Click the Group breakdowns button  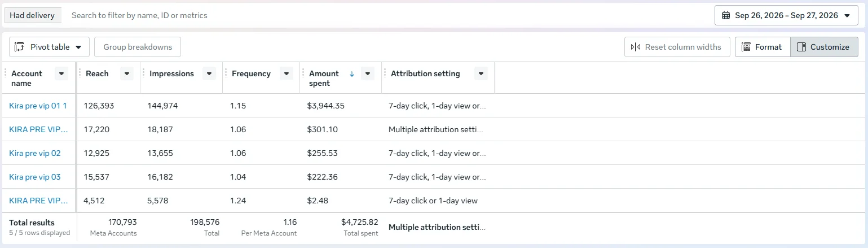click(138, 47)
